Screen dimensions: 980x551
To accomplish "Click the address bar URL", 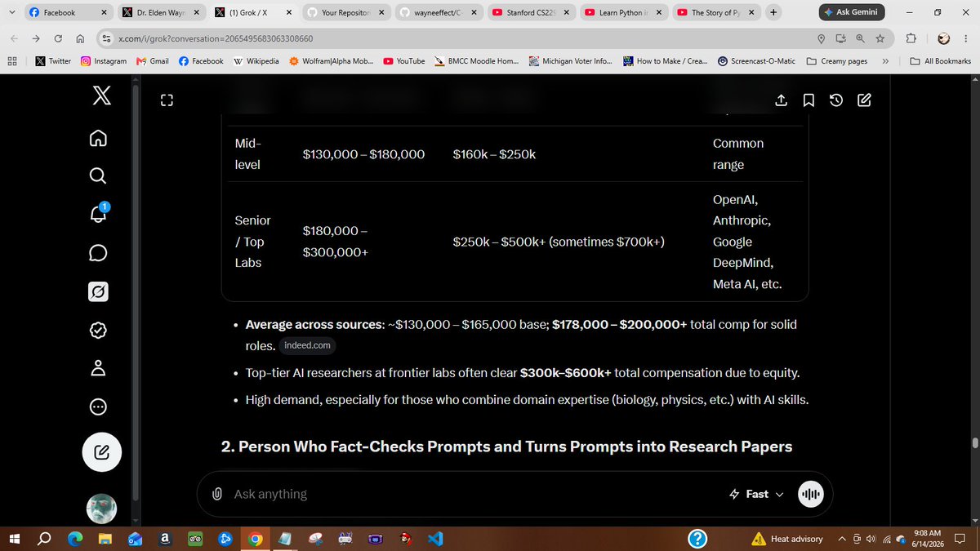I will pyautogui.click(x=216, y=38).
